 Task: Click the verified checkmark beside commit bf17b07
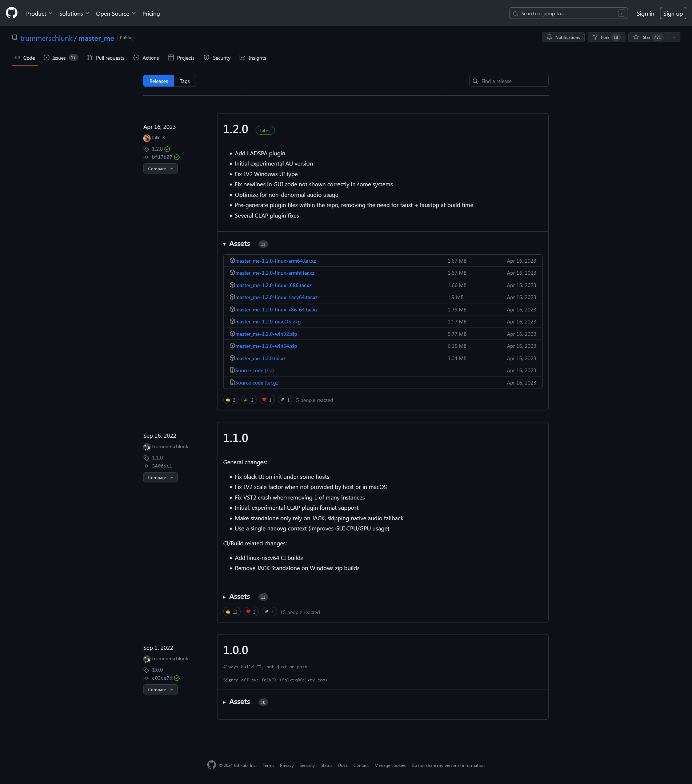point(177,157)
